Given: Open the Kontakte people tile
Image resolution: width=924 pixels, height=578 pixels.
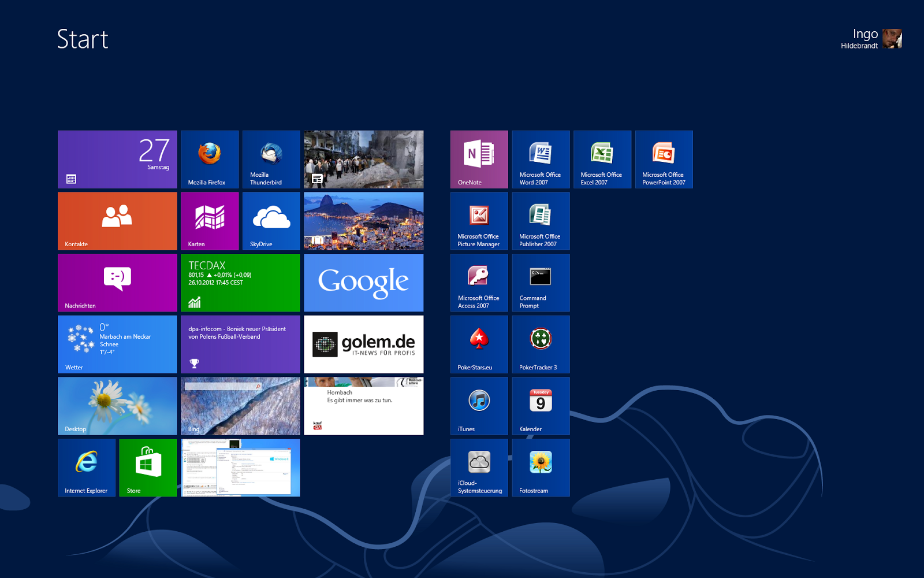Looking at the screenshot, I should point(117,221).
